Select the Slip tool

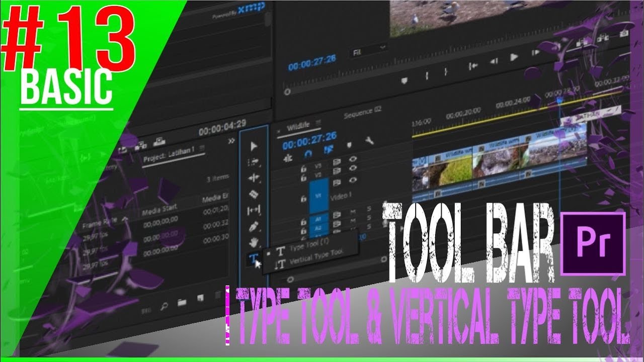pyautogui.click(x=254, y=211)
